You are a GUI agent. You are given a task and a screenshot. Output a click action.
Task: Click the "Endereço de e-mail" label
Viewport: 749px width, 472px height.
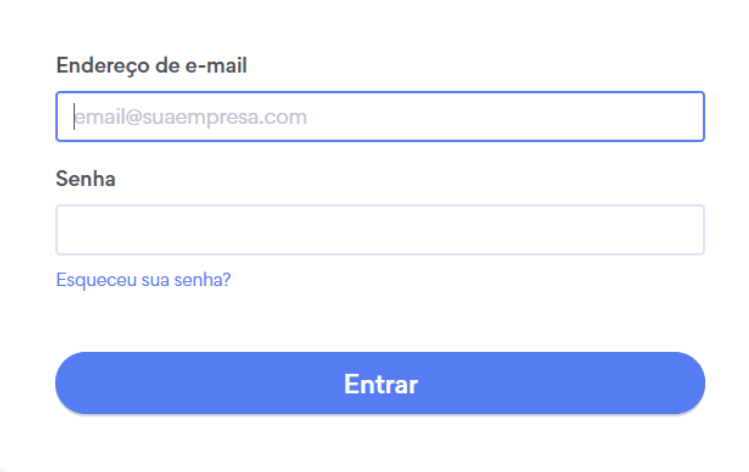tap(152, 66)
